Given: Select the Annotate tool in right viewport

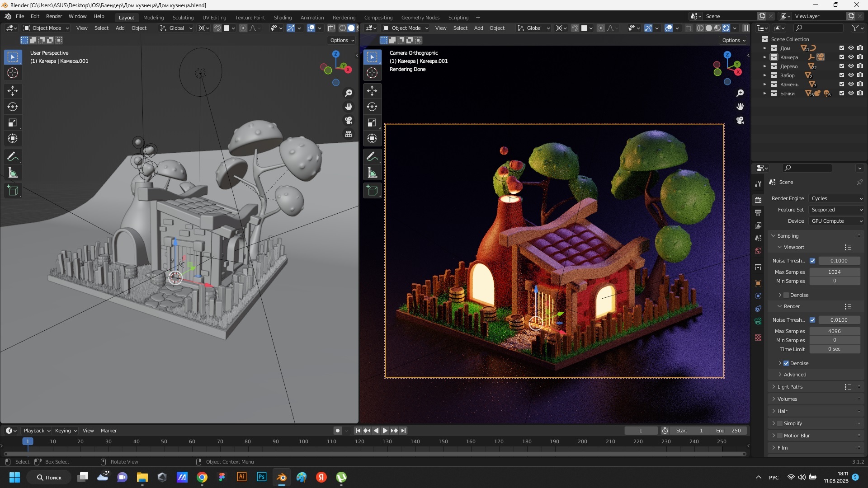Looking at the screenshot, I should (x=372, y=157).
